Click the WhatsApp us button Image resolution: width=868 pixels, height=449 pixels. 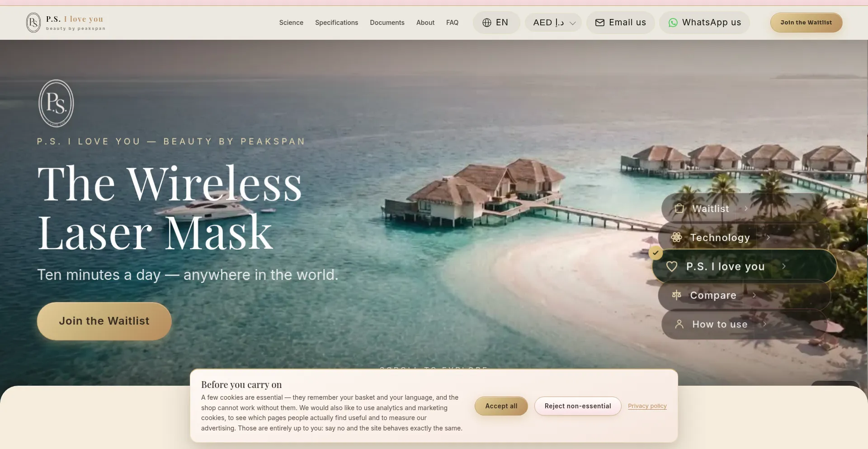point(704,23)
